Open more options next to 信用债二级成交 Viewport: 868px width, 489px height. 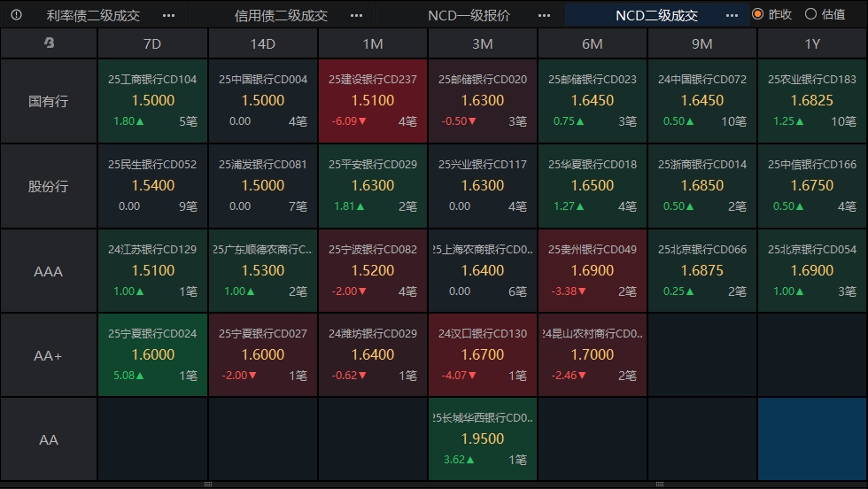pyautogui.click(x=356, y=16)
